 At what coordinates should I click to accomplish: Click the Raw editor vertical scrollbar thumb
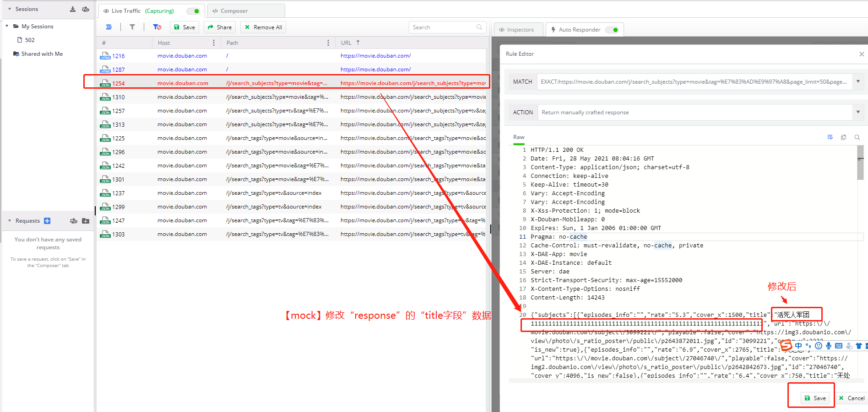[x=861, y=163]
